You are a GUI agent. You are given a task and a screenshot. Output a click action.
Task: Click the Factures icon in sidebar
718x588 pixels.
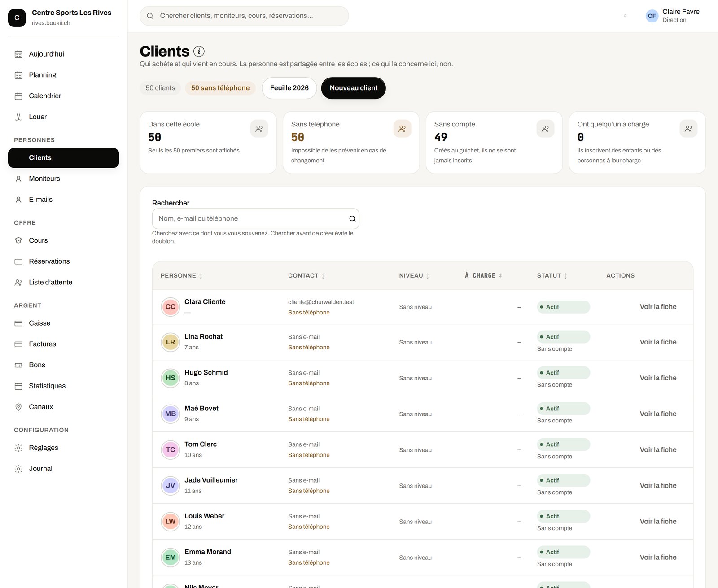(18, 344)
